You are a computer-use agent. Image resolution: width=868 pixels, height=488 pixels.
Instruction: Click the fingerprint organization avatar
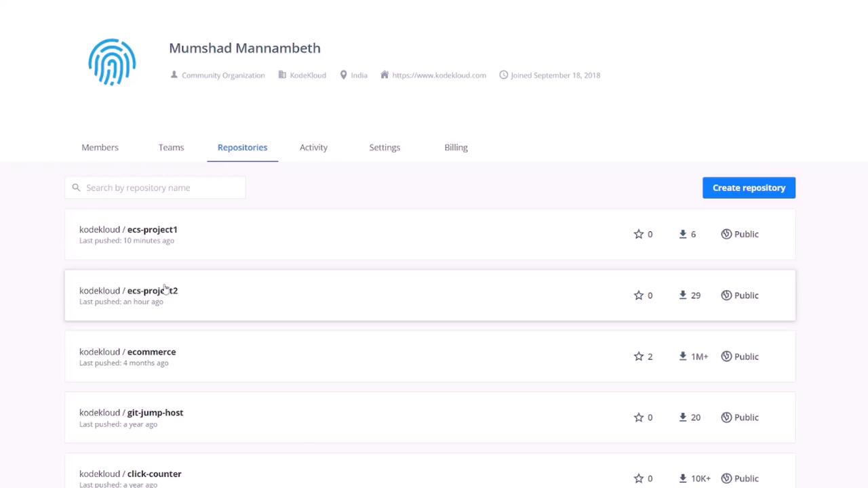[x=112, y=62]
